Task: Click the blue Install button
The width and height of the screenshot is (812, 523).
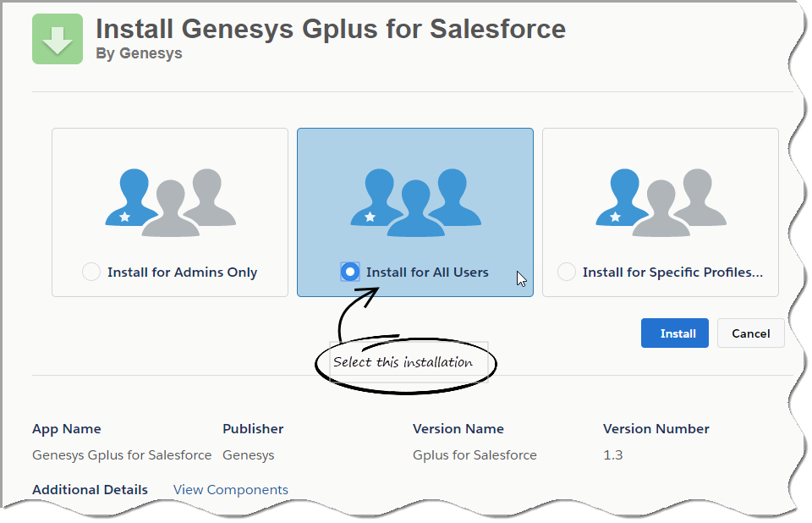Action: [675, 333]
